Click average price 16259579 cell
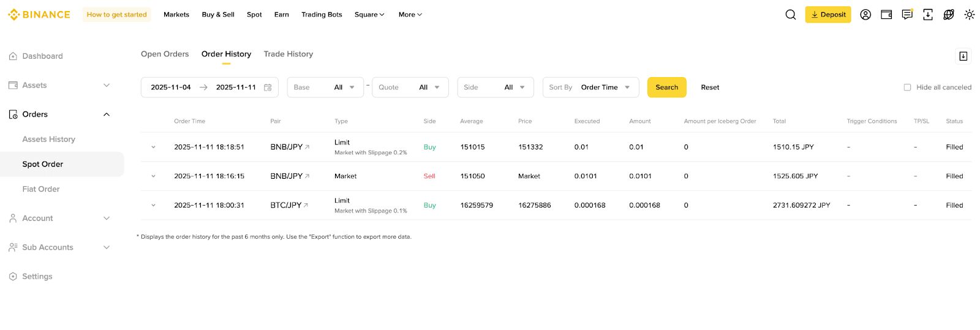980x330 pixels. (477, 205)
